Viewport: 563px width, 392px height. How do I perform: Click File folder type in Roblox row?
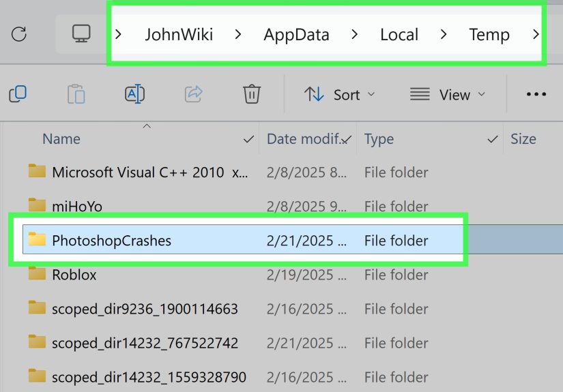point(396,275)
